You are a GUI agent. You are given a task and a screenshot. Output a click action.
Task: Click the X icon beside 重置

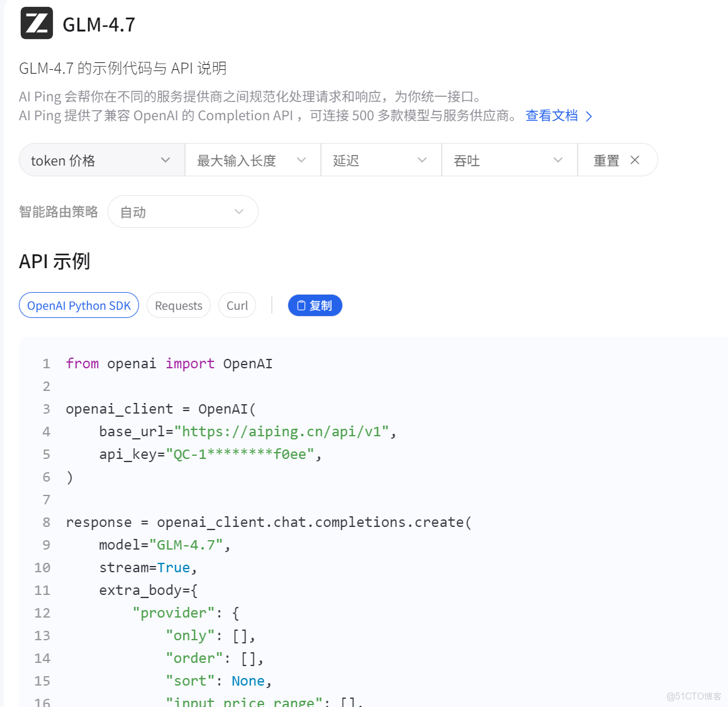635,161
